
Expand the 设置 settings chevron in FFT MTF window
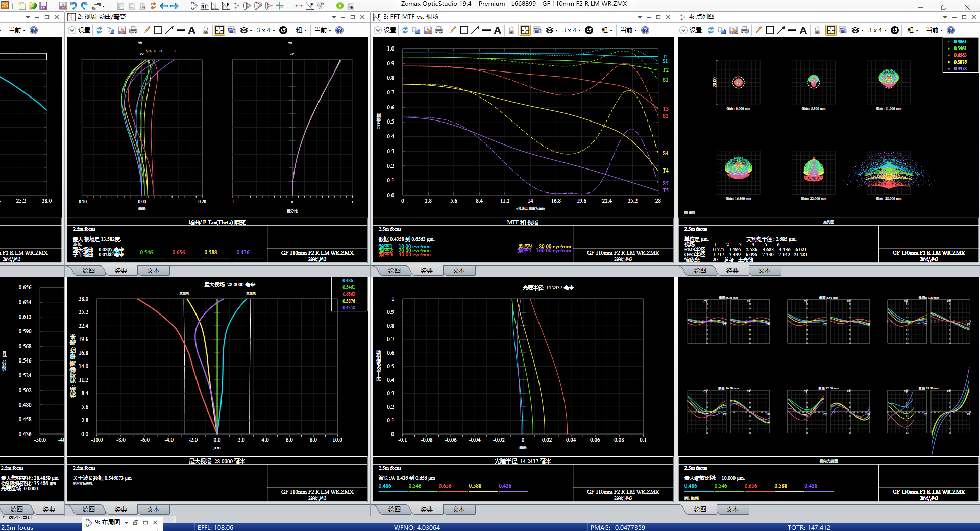(x=378, y=30)
